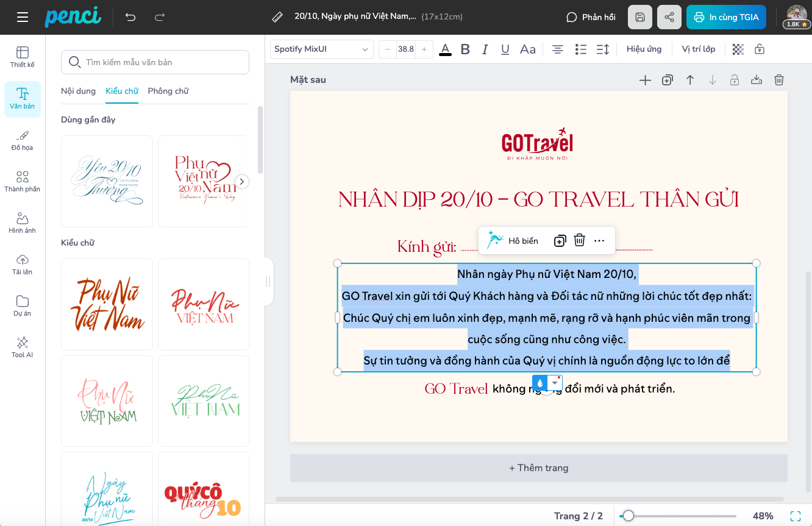
Task: Switch to the Nội dung tab
Action: coord(78,91)
